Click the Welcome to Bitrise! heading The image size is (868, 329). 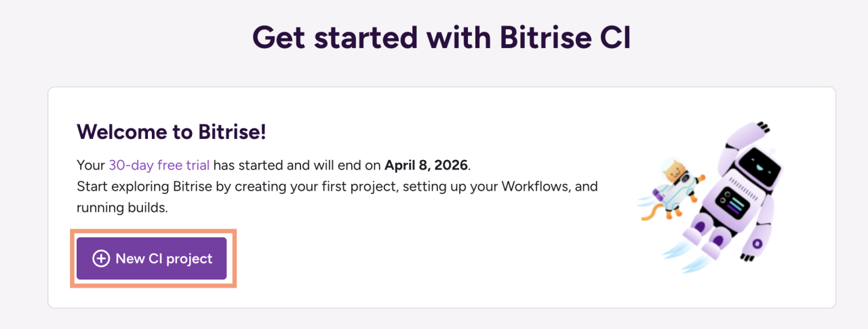pyautogui.click(x=171, y=132)
